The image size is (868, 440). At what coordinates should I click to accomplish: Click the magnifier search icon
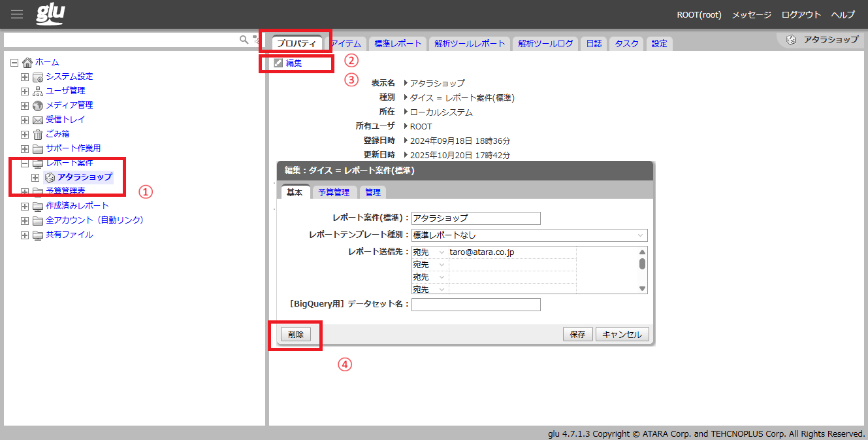244,40
